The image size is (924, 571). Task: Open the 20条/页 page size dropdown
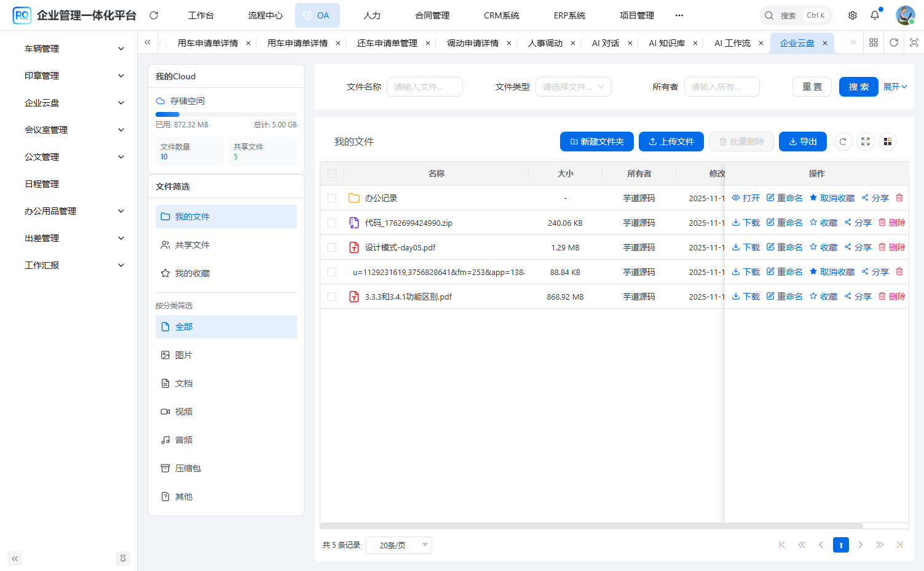coord(398,545)
